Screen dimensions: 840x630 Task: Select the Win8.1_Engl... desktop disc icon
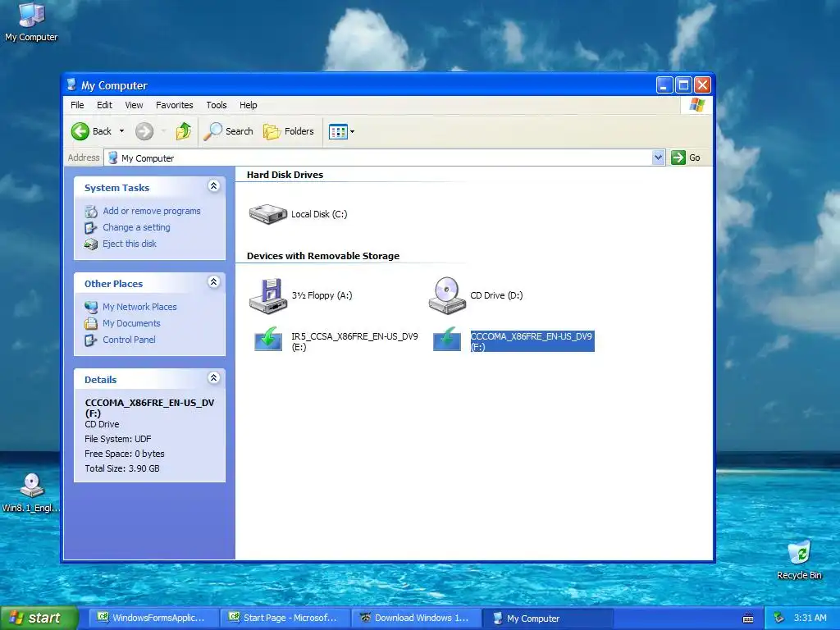click(x=31, y=493)
